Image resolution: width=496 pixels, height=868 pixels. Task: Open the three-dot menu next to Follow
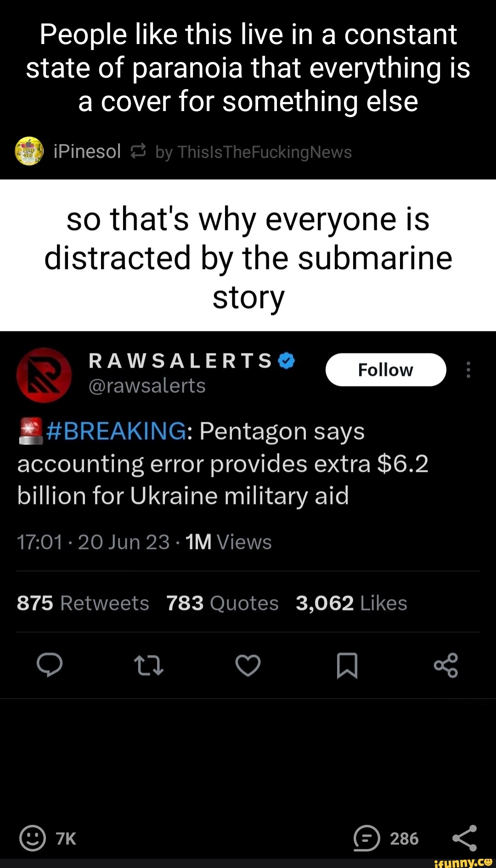click(x=468, y=370)
